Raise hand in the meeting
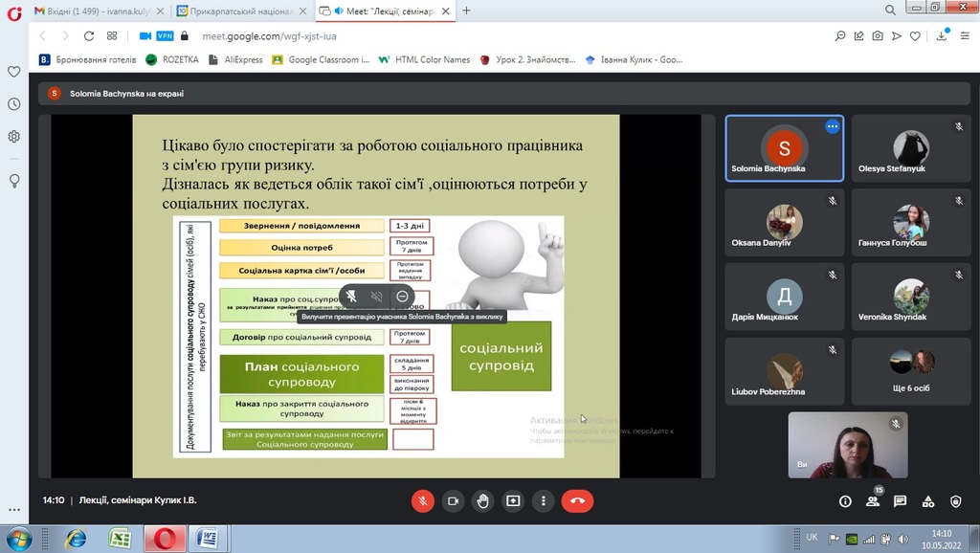This screenshot has width=980, height=553. tap(483, 500)
